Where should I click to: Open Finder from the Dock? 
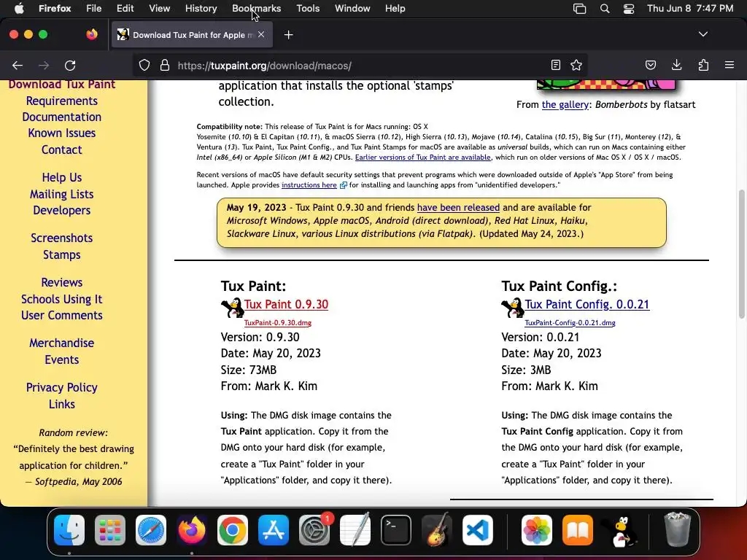coord(69,530)
